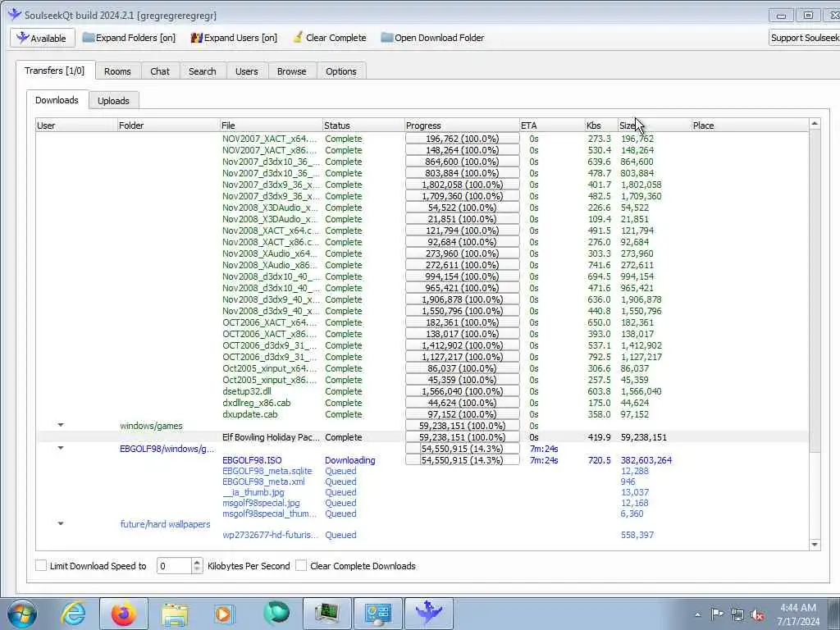Click the network tray icon

tap(737, 614)
